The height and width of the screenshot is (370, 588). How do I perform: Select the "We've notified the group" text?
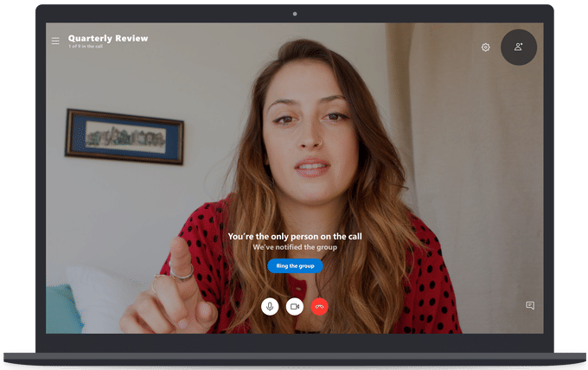[294, 247]
